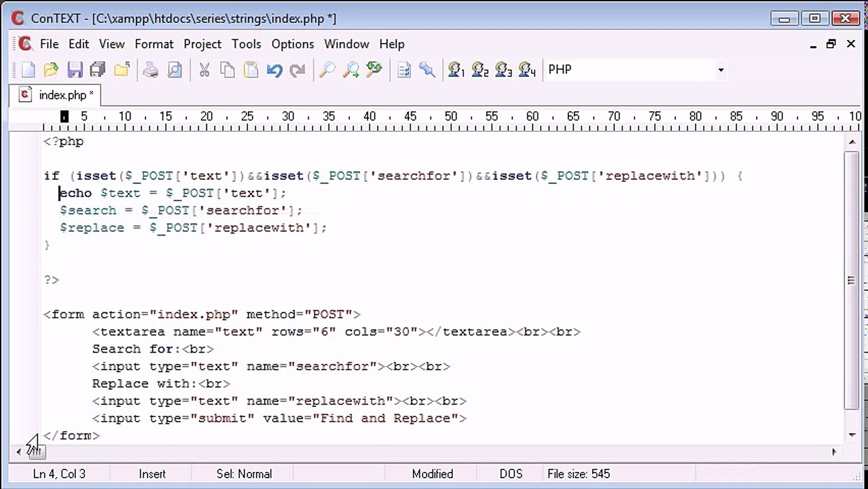Open a file with the folder icon
Image resolution: width=868 pixels, height=489 pixels.
click(x=51, y=69)
